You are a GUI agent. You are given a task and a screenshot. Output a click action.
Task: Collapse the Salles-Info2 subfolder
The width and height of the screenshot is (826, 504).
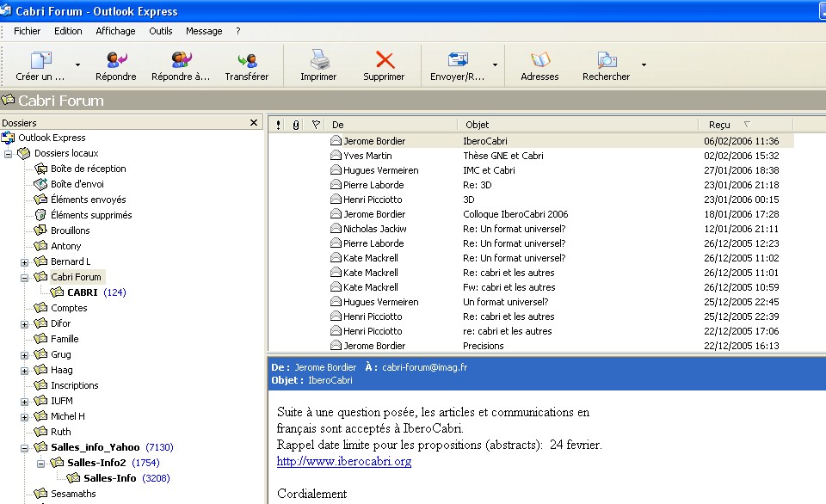click(40, 464)
